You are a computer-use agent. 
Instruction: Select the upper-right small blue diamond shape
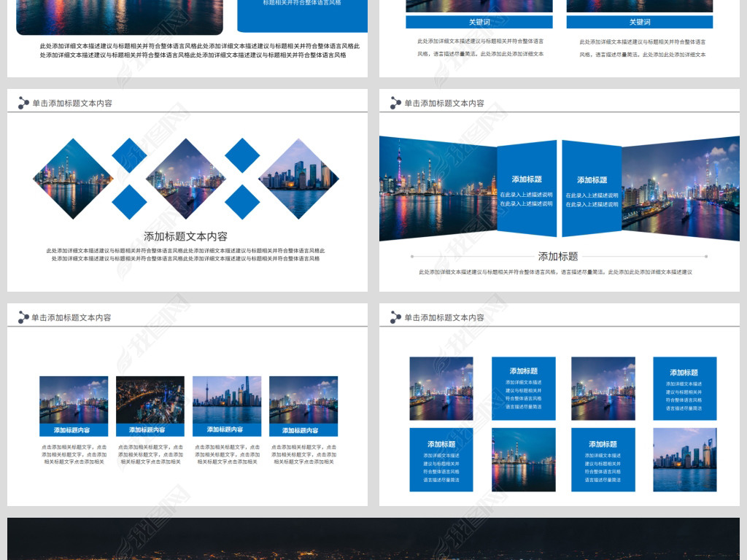[x=242, y=155]
